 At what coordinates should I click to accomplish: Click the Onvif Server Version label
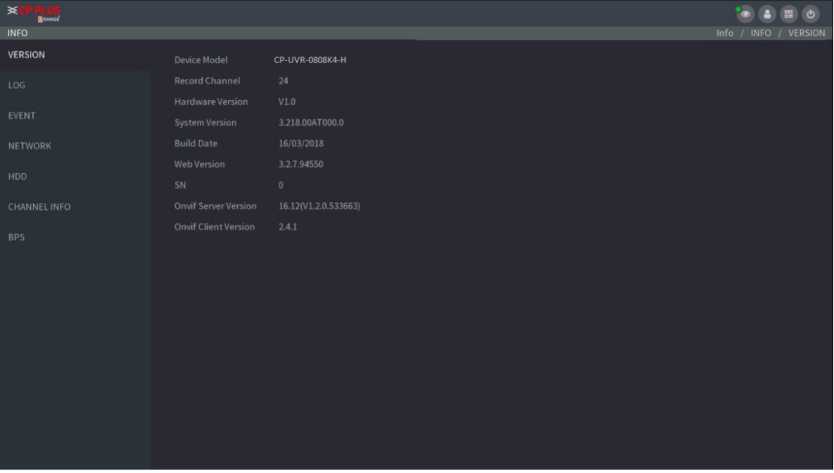coord(215,206)
